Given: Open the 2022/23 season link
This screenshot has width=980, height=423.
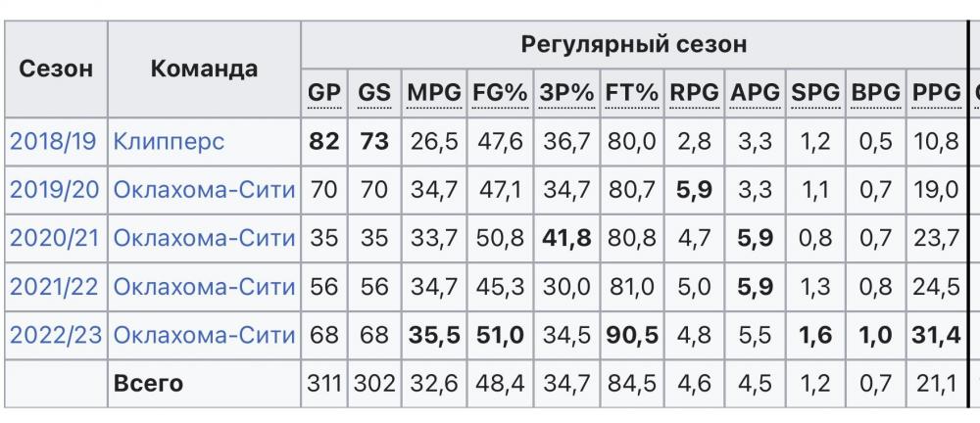Looking at the screenshot, I should pyautogui.click(x=55, y=335).
